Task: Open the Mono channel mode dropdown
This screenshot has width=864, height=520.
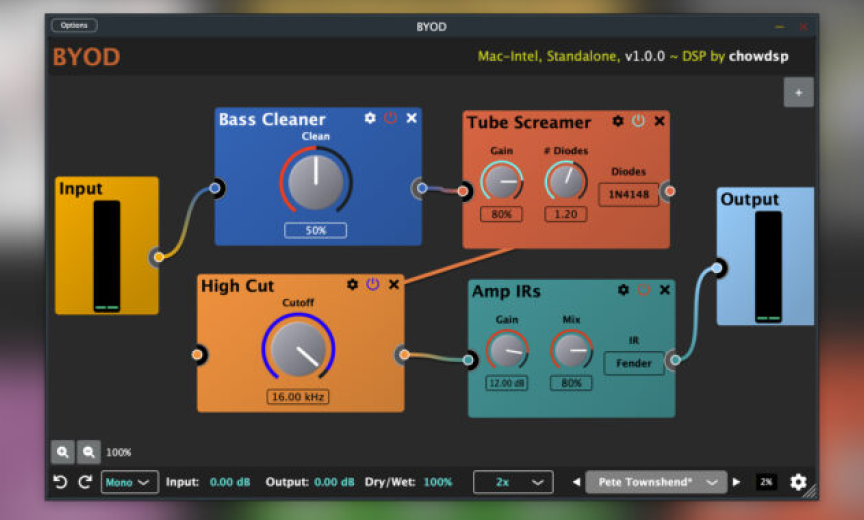Action: (x=129, y=482)
